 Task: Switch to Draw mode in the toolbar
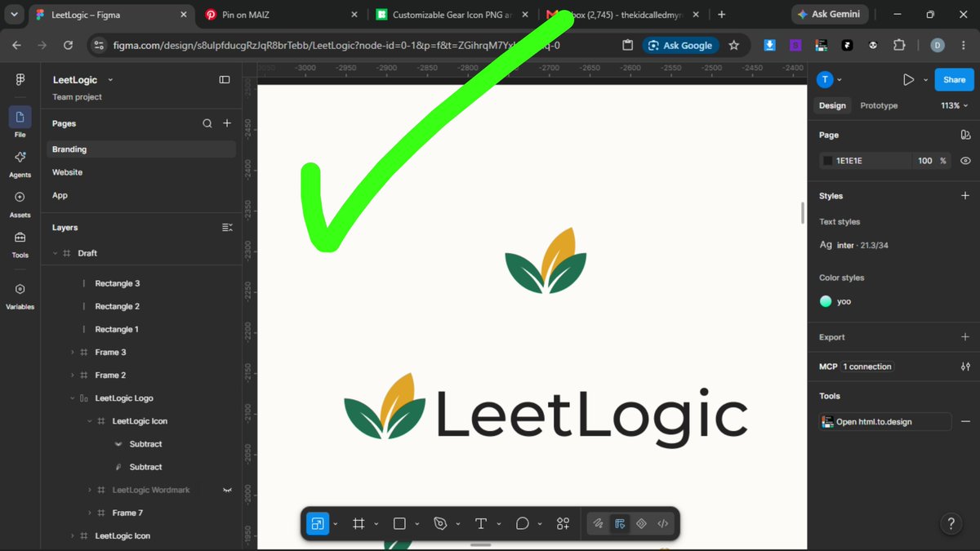coord(599,523)
